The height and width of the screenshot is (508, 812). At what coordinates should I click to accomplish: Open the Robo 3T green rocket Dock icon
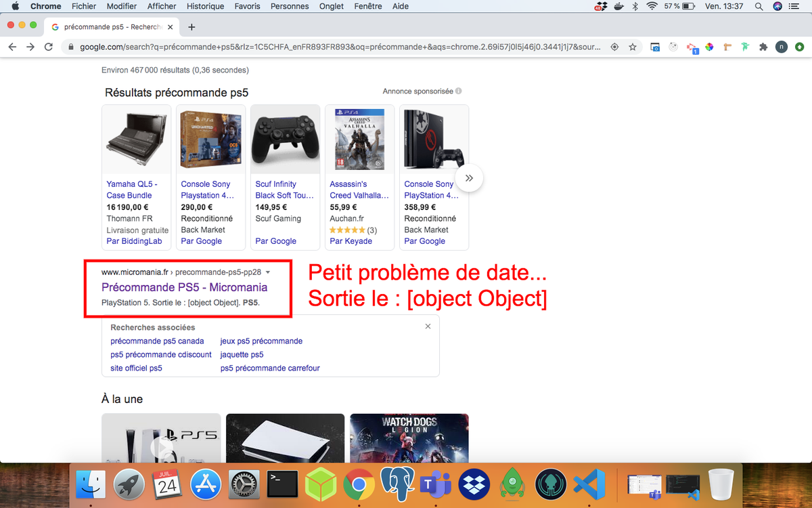click(x=513, y=484)
